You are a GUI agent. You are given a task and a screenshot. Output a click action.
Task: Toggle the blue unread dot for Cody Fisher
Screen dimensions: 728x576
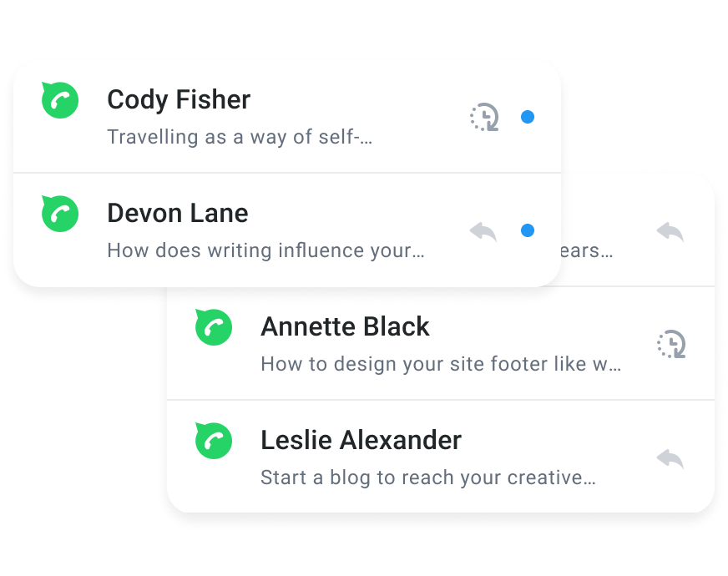(x=528, y=118)
